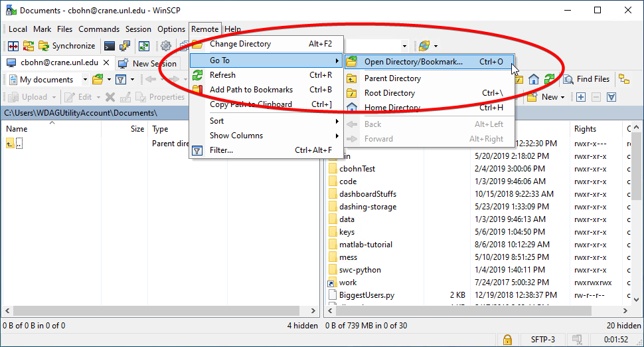This screenshot has width=644, height=347.
Task: Choose Add Path to Bookmarks
Action: pyautogui.click(x=266, y=90)
